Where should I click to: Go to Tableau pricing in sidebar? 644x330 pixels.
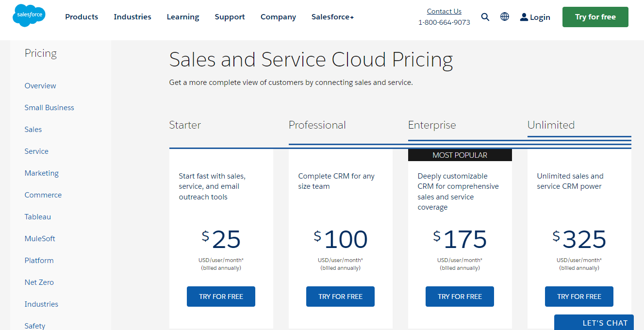[38, 217]
